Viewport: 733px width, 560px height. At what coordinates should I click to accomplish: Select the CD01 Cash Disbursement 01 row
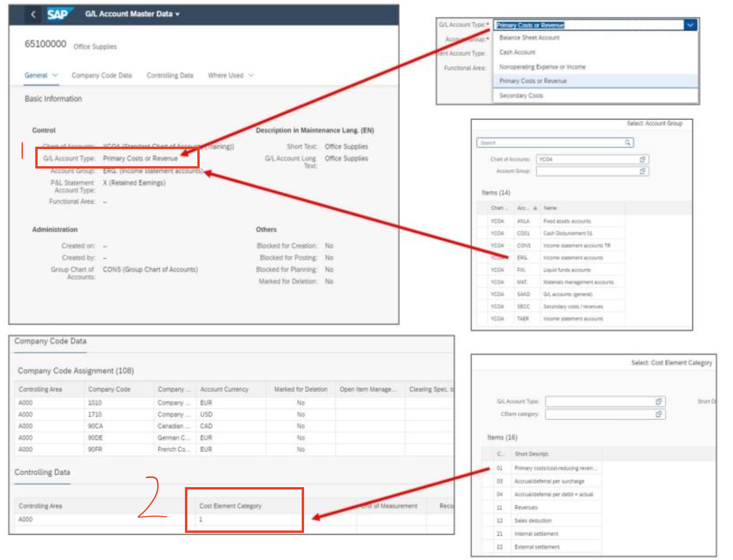(550, 233)
